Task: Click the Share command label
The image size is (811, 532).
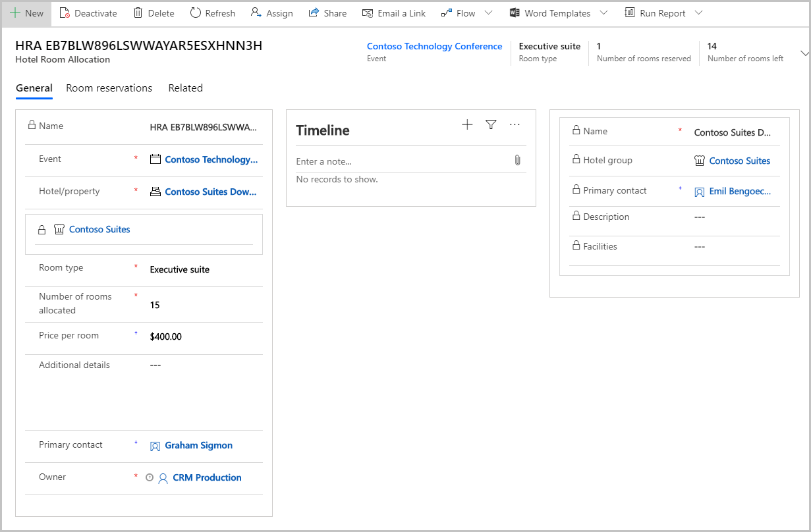Action: (x=335, y=13)
